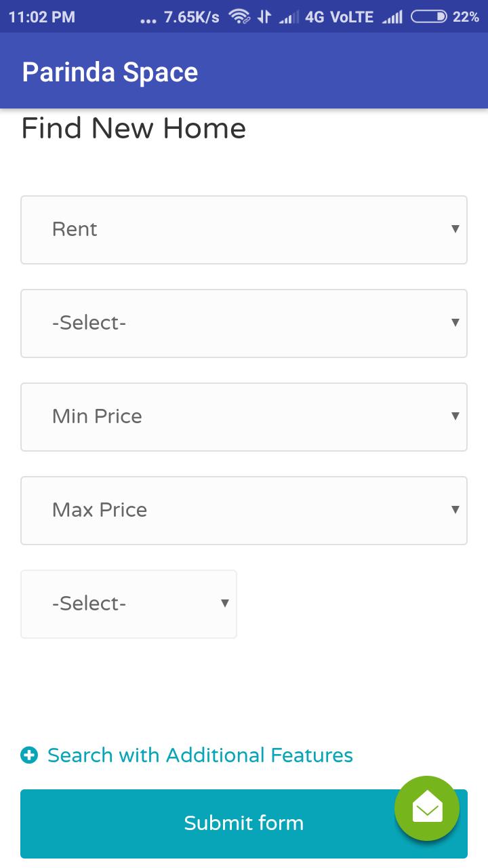
Task: Expand the small -Select- dropdown
Action: coord(129,604)
